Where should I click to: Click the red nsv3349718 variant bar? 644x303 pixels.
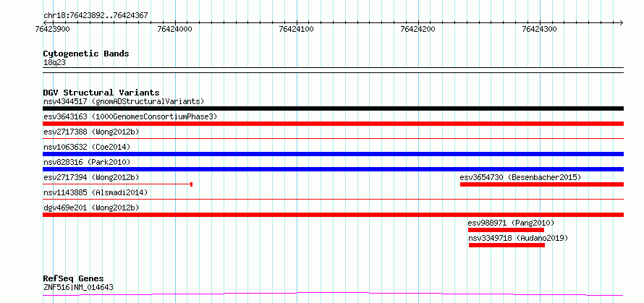(507, 245)
